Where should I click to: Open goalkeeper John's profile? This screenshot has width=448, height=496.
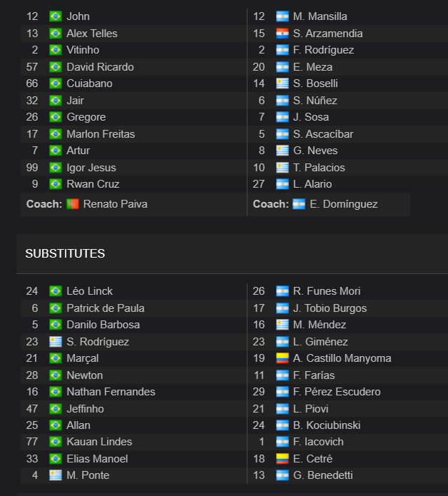tap(78, 16)
